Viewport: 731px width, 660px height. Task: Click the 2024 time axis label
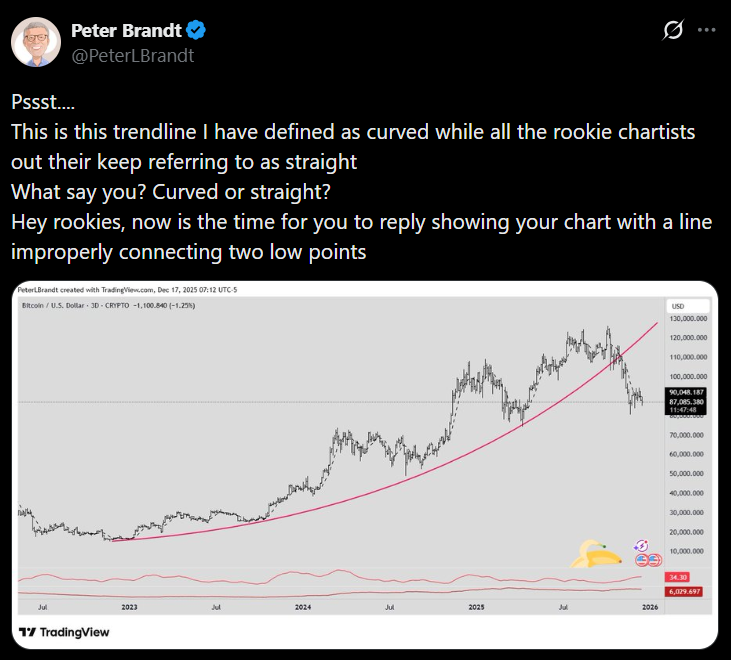[304, 607]
